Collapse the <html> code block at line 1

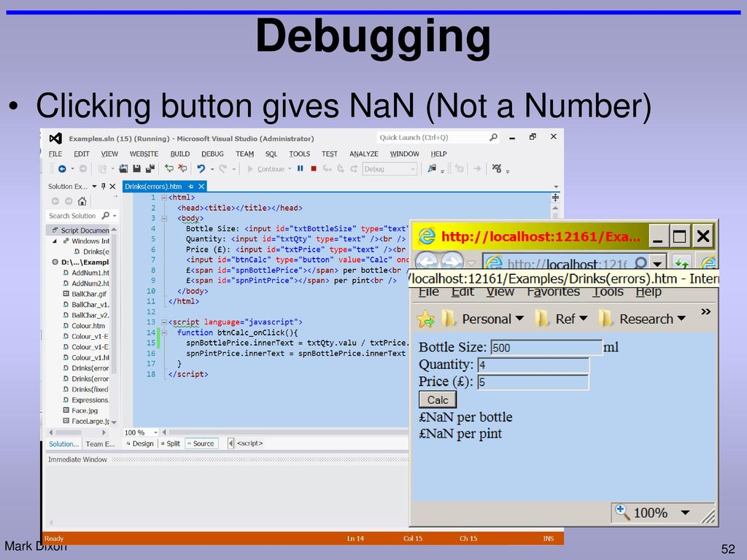pyautogui.click(x=164, y=198)
